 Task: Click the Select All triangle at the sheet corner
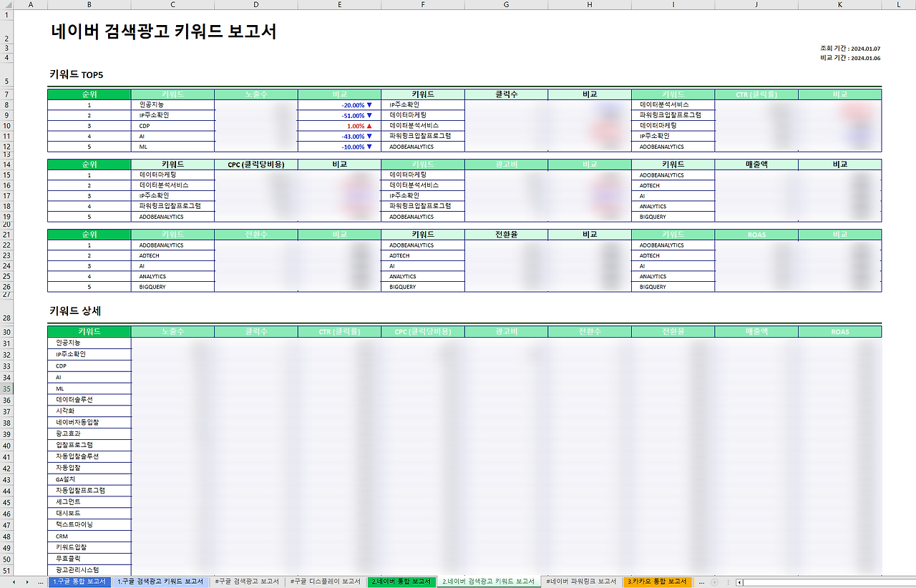pyautogui.click(x=9, y=5)
